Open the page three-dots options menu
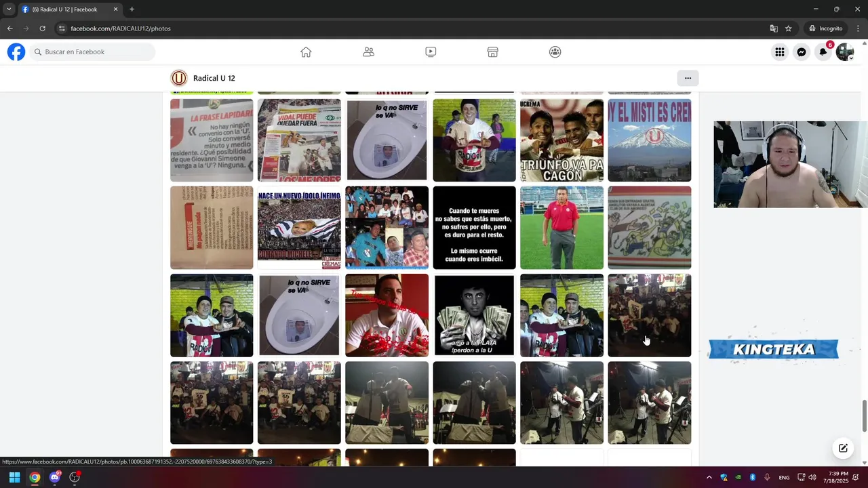Viewport: 868px width, 488px height. (x=688, y=78)
